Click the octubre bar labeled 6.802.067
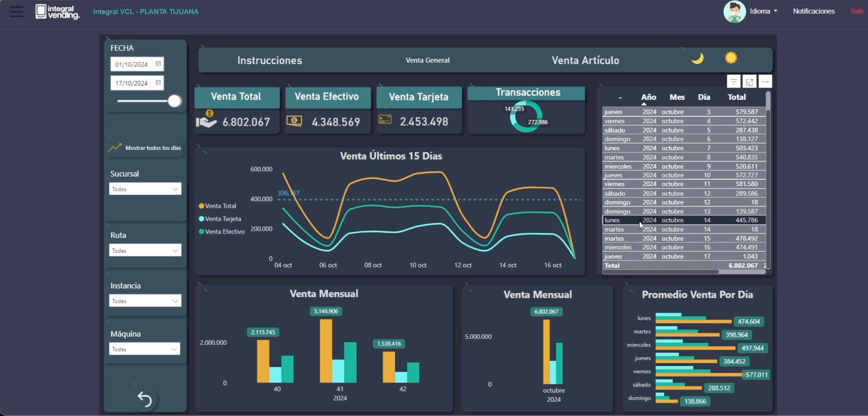The width and height of the screenshot is (868, 416). click(546, 352)
